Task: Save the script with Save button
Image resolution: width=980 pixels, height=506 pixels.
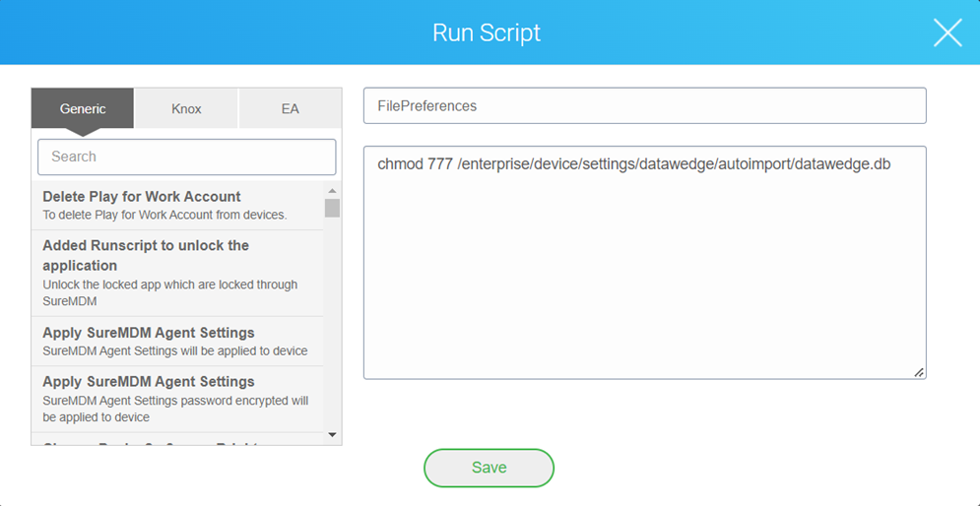Action: click(489, 468)
